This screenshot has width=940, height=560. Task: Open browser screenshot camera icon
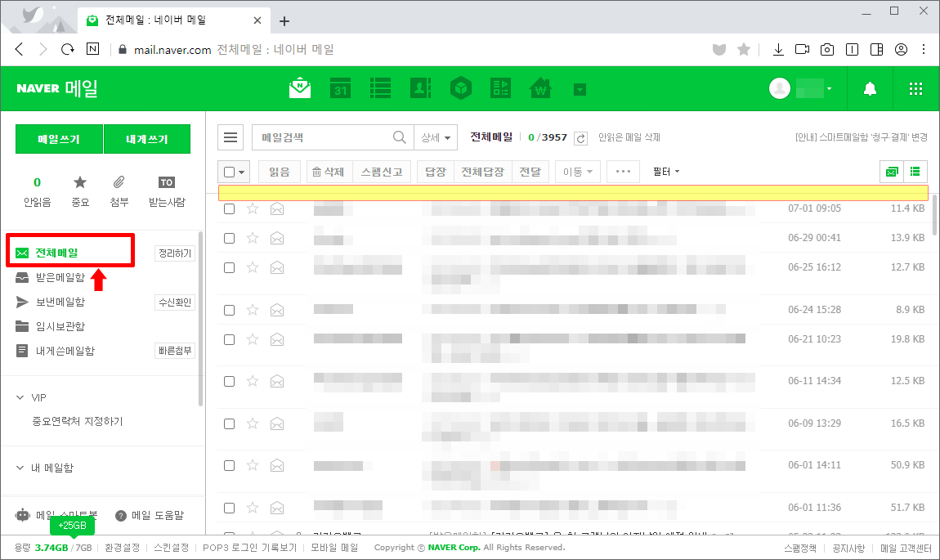coord(827,49)
